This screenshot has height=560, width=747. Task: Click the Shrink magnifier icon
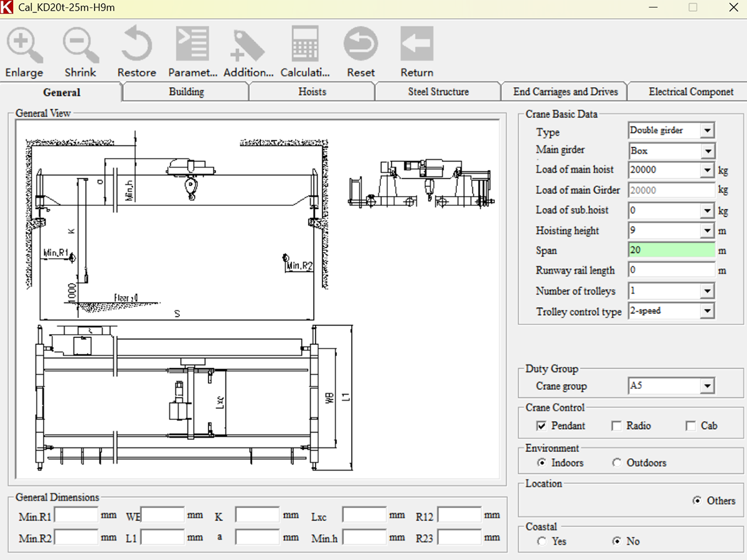pos(80,45)
